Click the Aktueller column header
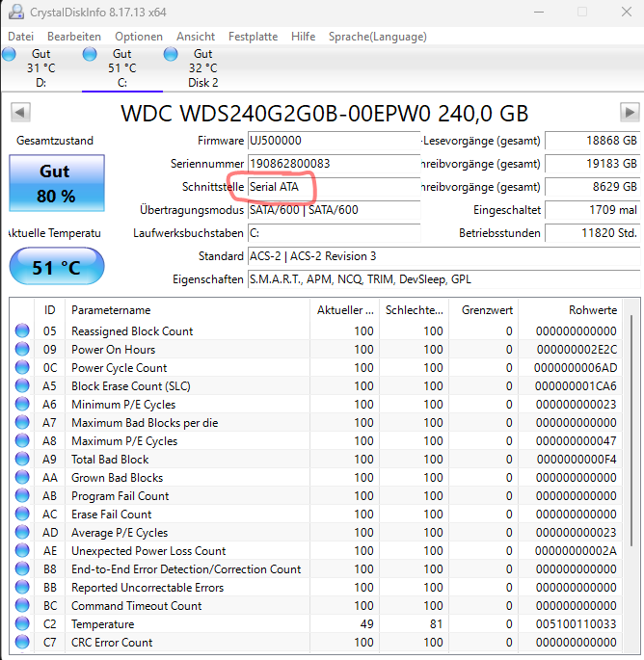644x660 pixels. point(344,310)
